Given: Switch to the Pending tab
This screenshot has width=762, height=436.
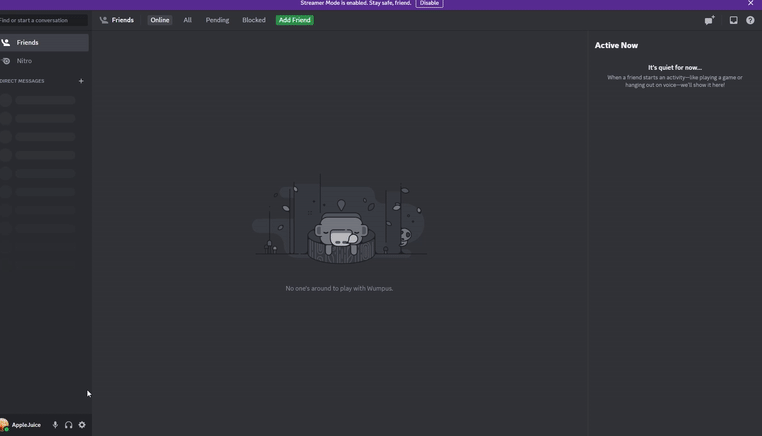Looking at the screenshot, I should (217, 20).
